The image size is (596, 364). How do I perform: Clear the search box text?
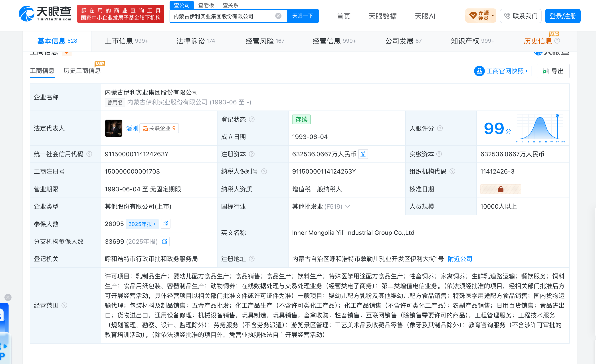[278, 16]
